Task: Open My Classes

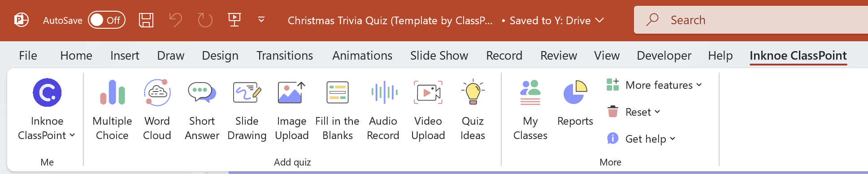Action: (x=530, y=110)
